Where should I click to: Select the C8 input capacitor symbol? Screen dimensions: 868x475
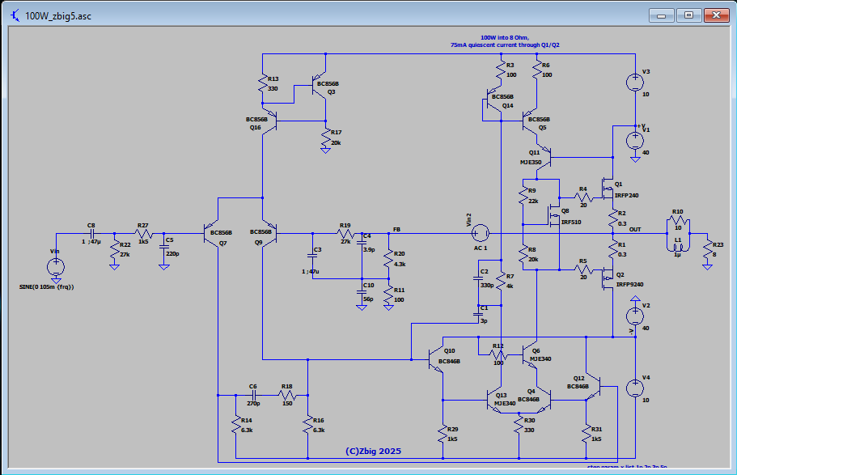point(92,233)
